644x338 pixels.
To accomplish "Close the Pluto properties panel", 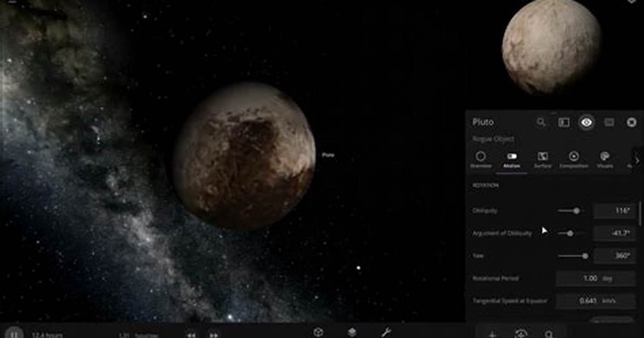I will 631,122.
